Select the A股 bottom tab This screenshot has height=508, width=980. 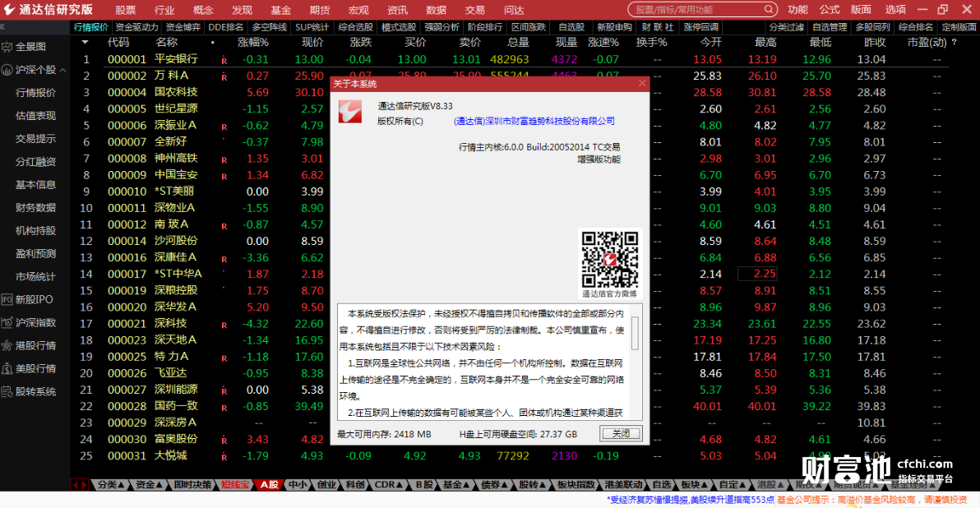270,485
